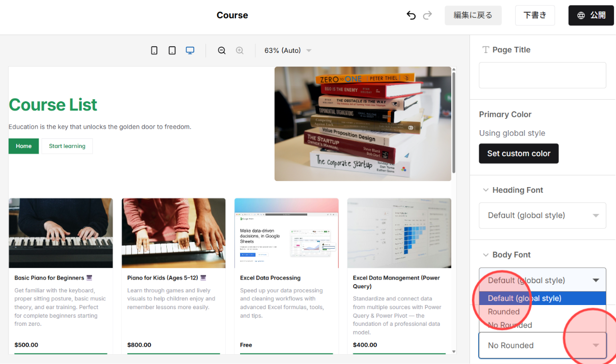The width and height of the screenshot is (616, 364).
Task: Open the Heading Font dropdown
Action: click(x=542, y=216)
